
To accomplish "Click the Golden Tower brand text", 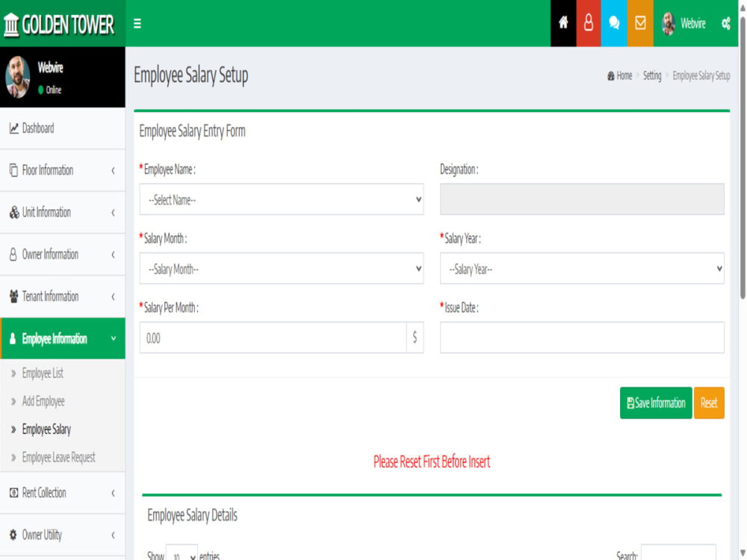I will pos(68,25).
